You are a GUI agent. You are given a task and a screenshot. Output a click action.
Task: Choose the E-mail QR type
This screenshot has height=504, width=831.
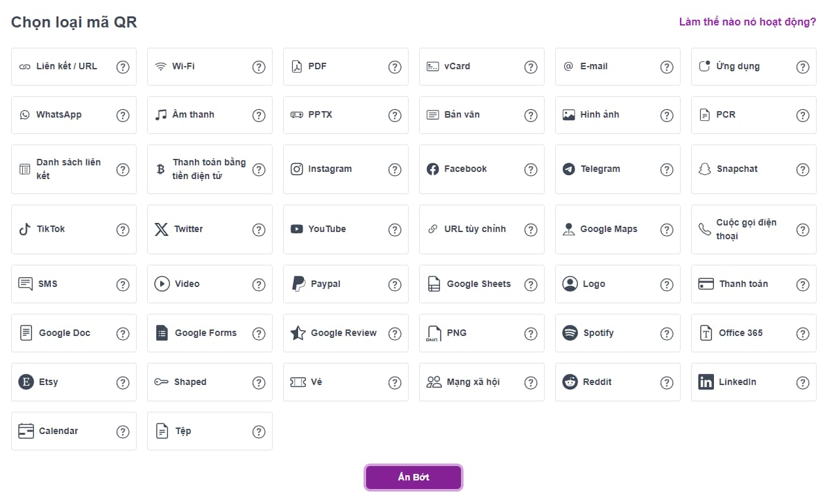[x=618, y=67]
